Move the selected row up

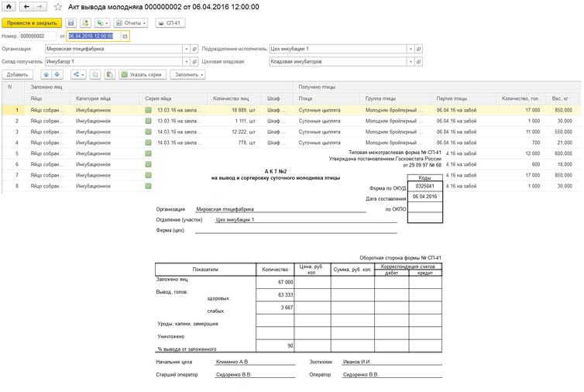46,74
